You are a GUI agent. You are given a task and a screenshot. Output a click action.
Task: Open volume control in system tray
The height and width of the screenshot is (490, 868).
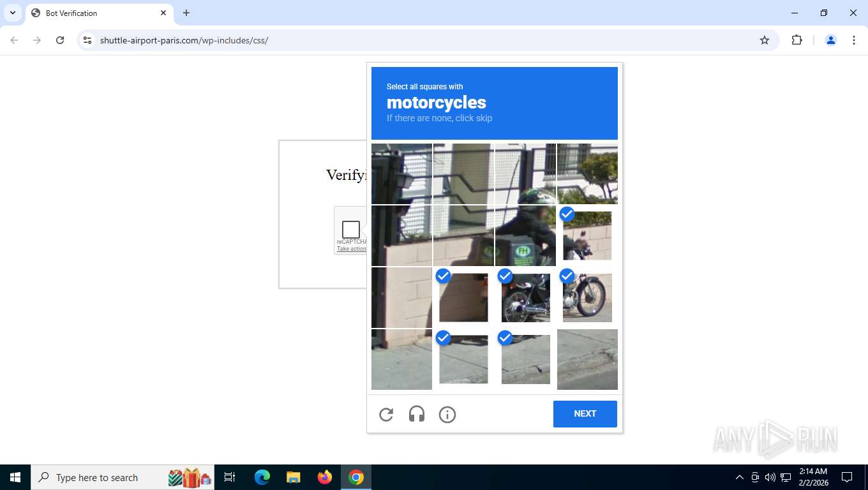click(x=770, y=477)
